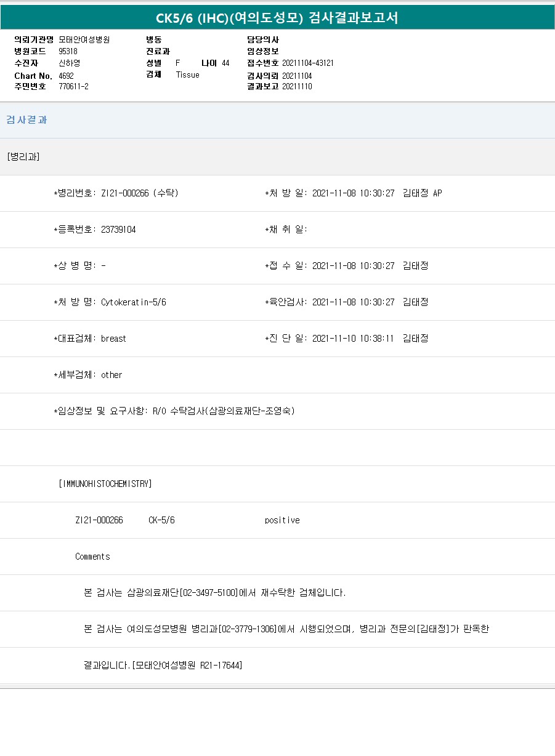Click the '*채 취 일:' label

[286, 229]
